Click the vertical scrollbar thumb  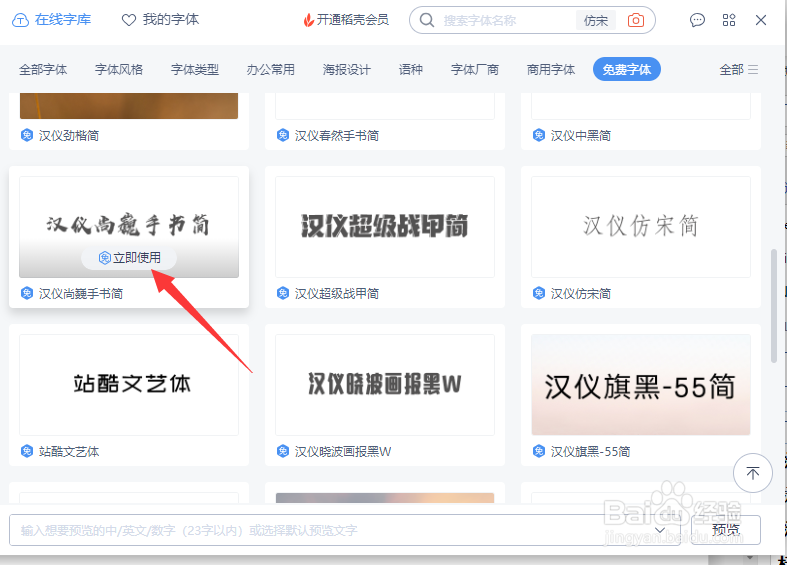pyautogui.click(x=773, y=306)
